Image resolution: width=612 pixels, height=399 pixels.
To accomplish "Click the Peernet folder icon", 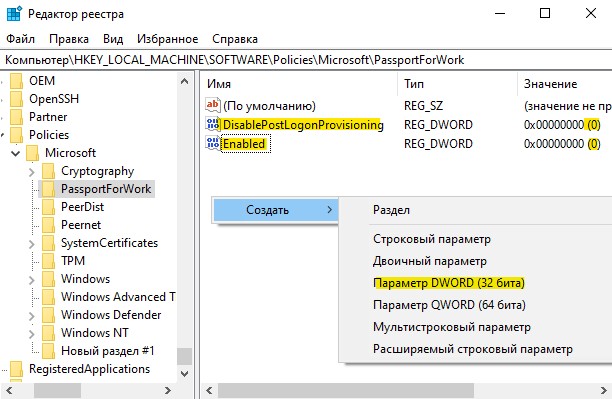I will point(48,225).
